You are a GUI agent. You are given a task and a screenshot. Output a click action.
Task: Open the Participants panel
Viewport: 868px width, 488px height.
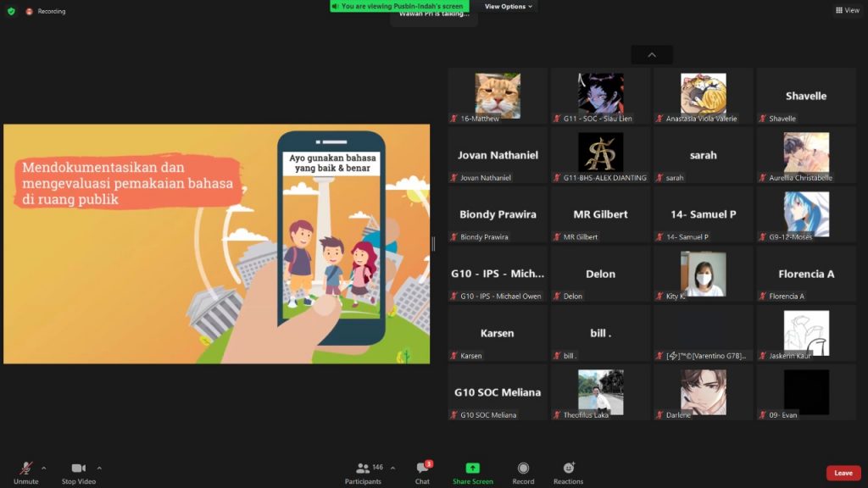point(363,469)
